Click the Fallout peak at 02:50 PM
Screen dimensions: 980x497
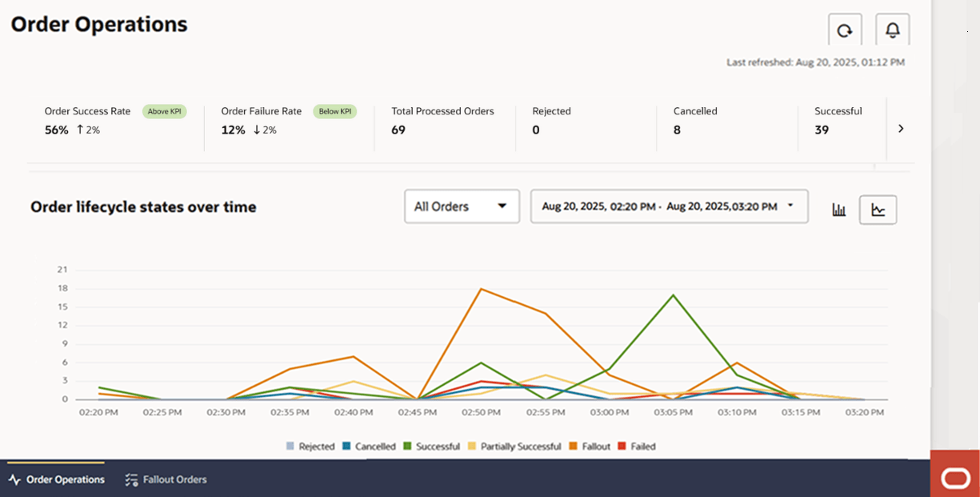pos(481,288)
